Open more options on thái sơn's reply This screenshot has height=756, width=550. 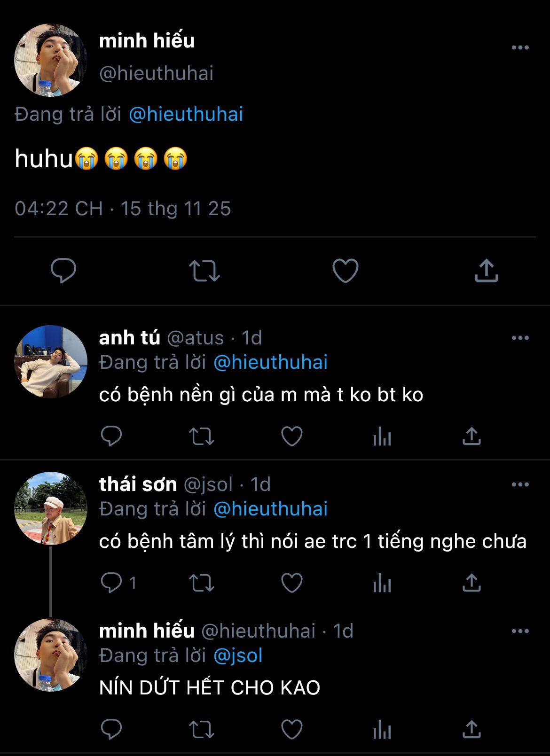click(x=520, y=484)
